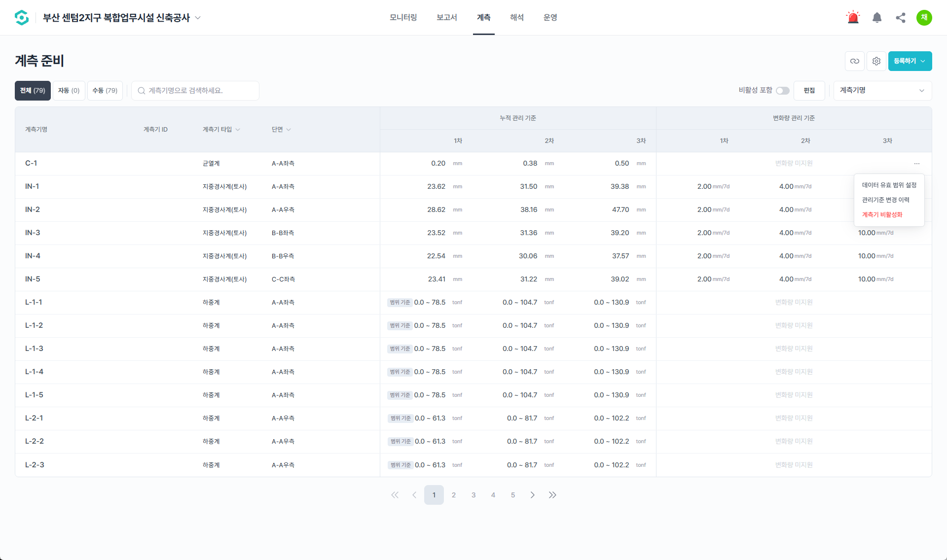
Task: Click the 계측기명 search field
Action: click(195, 91)
